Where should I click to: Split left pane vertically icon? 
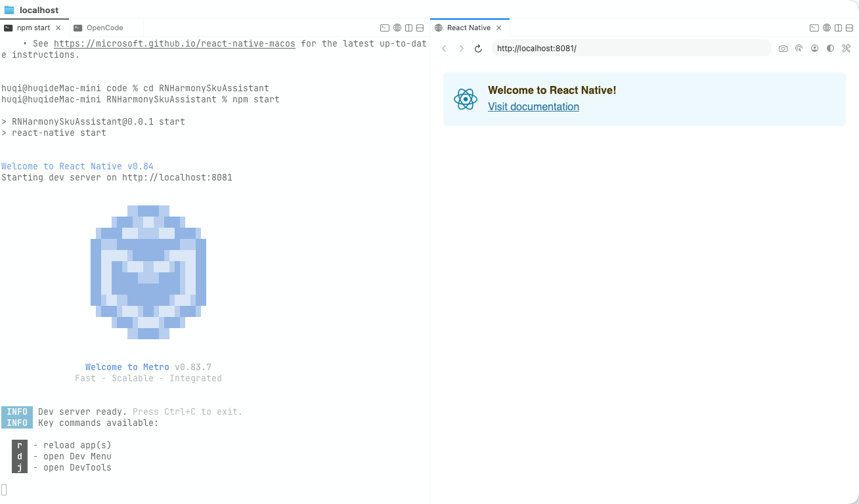point(408,28)
